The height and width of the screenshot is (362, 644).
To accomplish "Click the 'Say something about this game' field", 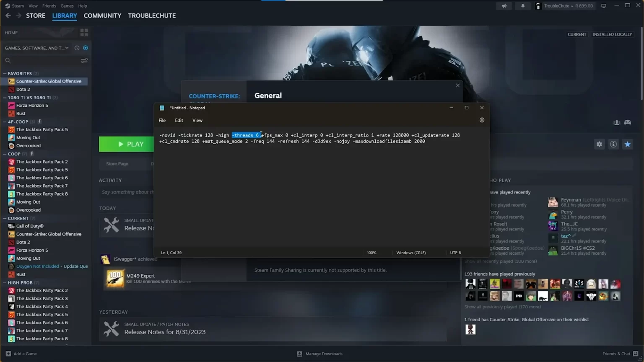I will click(x=128, y=192).
